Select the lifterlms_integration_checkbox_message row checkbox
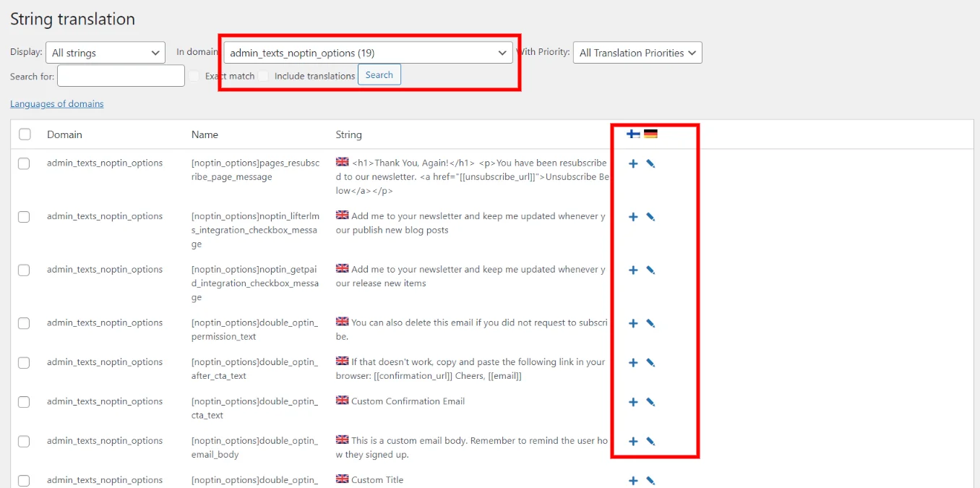 click(24, 217)
